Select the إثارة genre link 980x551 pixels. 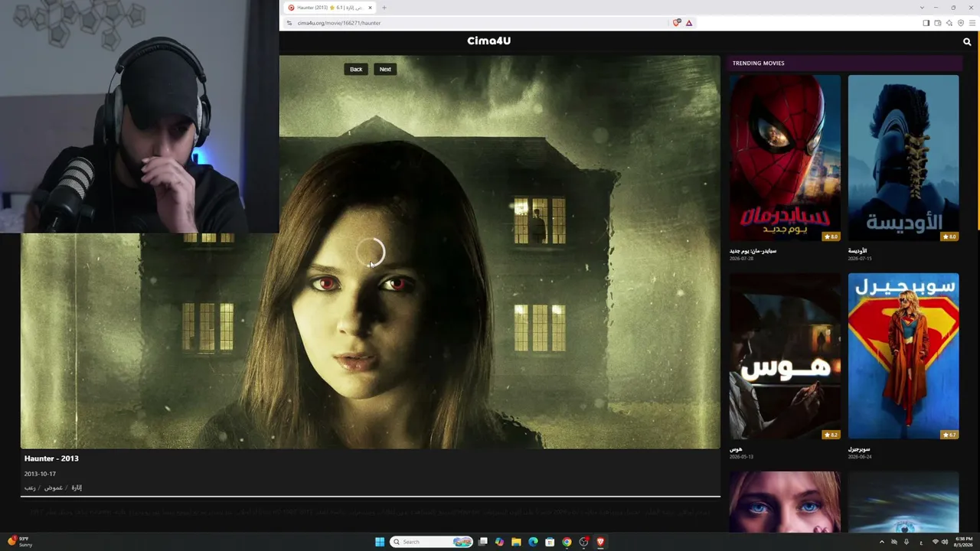[x=77, y=487]
